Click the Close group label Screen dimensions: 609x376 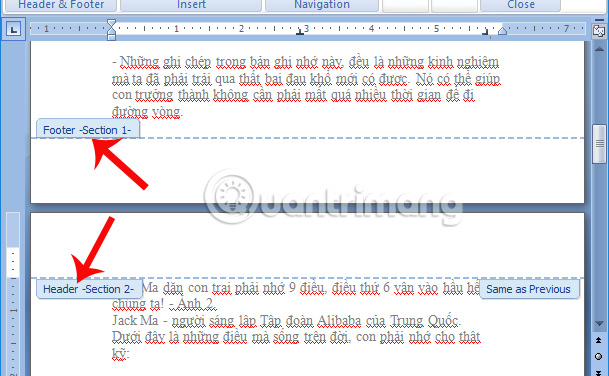coord(520,5)
